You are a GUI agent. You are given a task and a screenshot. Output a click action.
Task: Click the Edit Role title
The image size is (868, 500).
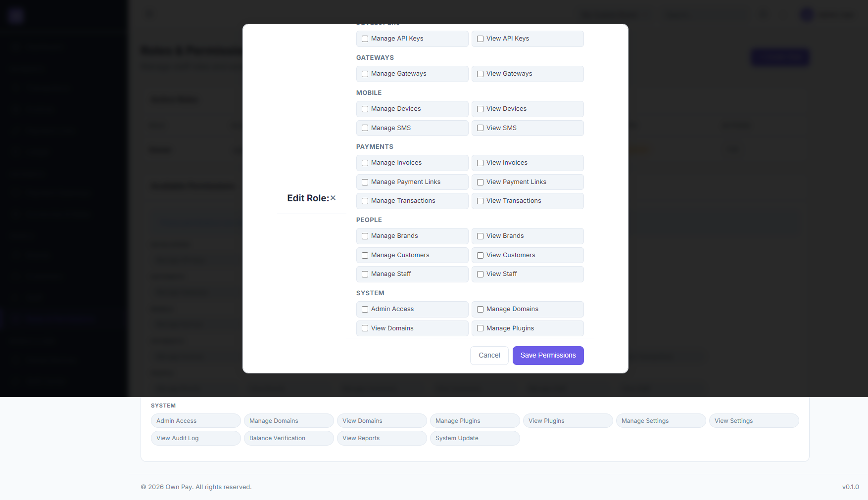(308, 198)
